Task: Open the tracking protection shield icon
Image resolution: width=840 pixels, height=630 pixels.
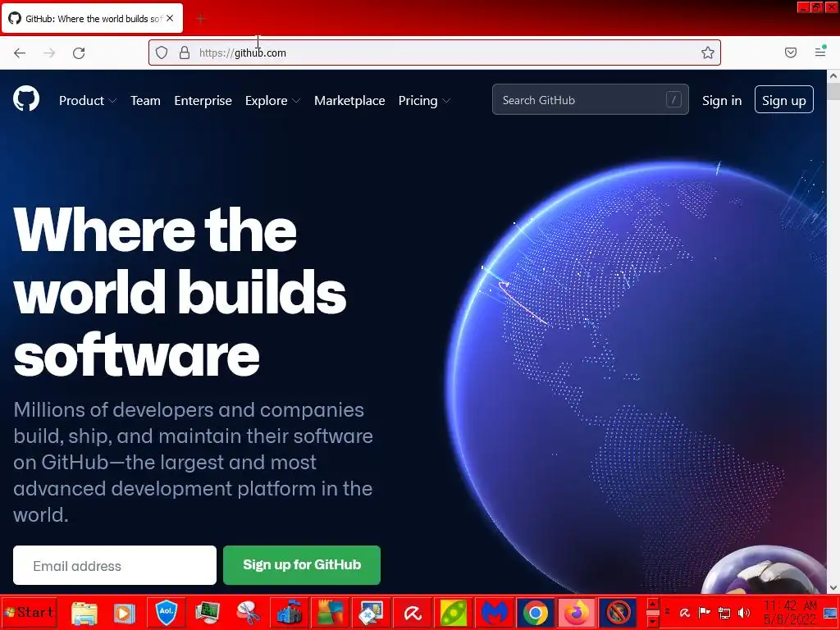Action: pos(162,52)
